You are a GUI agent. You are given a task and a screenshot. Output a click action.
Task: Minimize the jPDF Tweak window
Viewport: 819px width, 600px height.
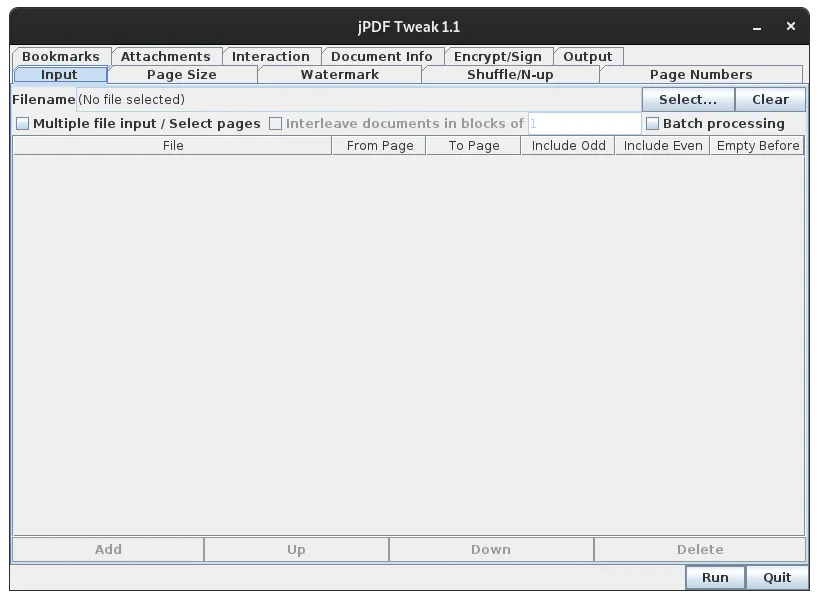coord(757,27)
